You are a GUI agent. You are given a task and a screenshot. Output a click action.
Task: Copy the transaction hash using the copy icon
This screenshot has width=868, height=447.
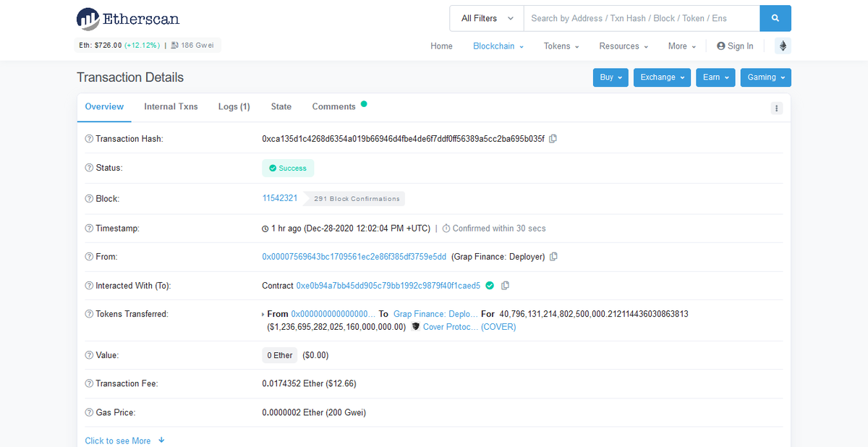[x=553, y=138]
